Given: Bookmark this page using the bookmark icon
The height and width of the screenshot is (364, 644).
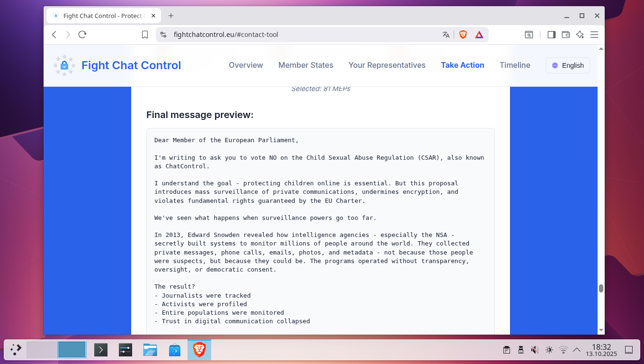Looking at the screenshot, I should (x=145, y=35).
